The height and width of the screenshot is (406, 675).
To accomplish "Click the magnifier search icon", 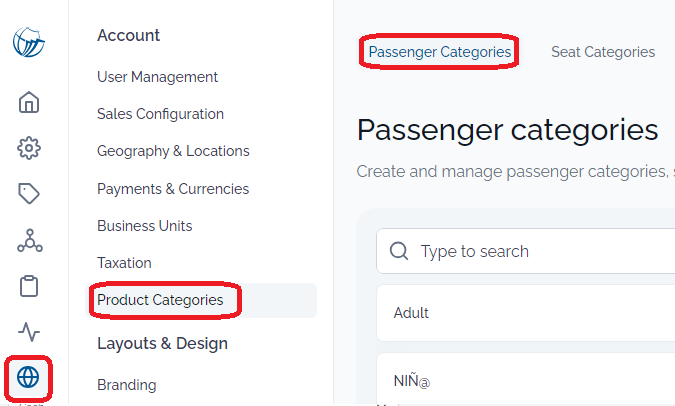I will pos(399,251).
